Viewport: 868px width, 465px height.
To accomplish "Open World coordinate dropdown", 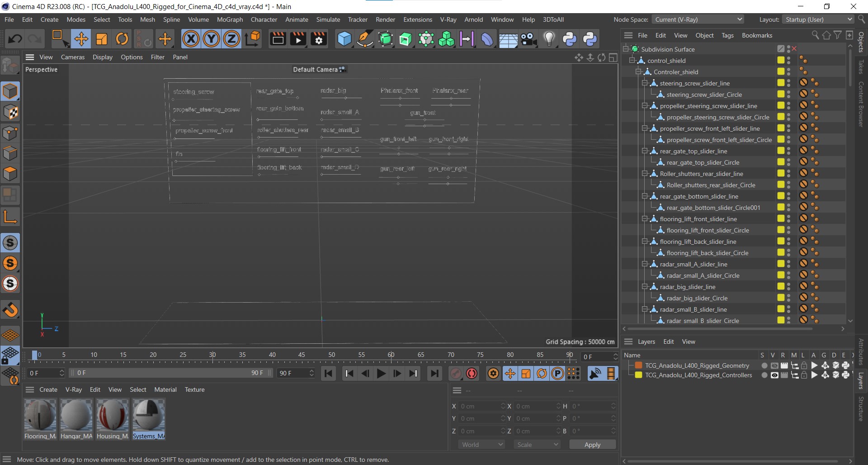I will 482,445.
